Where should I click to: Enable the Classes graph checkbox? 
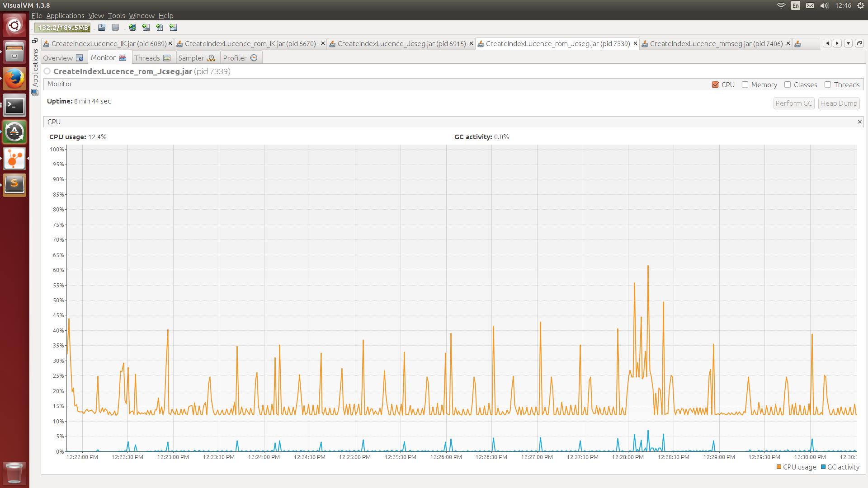click(788, 84)
